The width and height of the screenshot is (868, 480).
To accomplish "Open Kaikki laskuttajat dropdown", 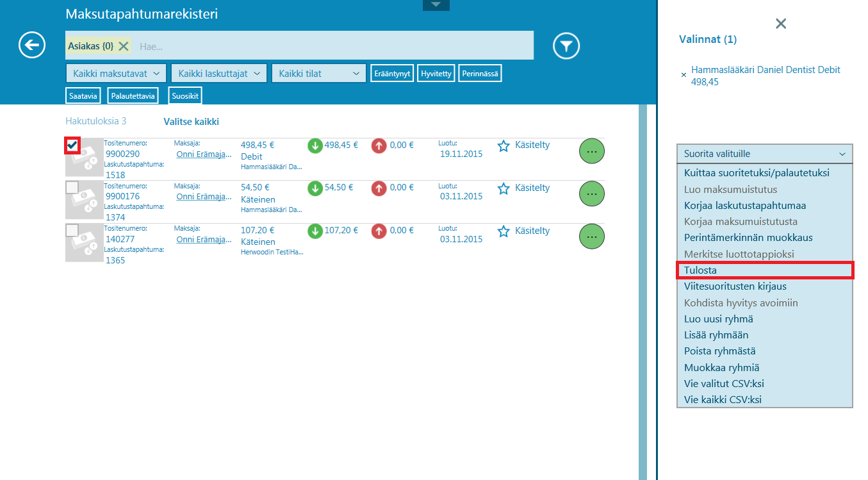I will (219, 74).
